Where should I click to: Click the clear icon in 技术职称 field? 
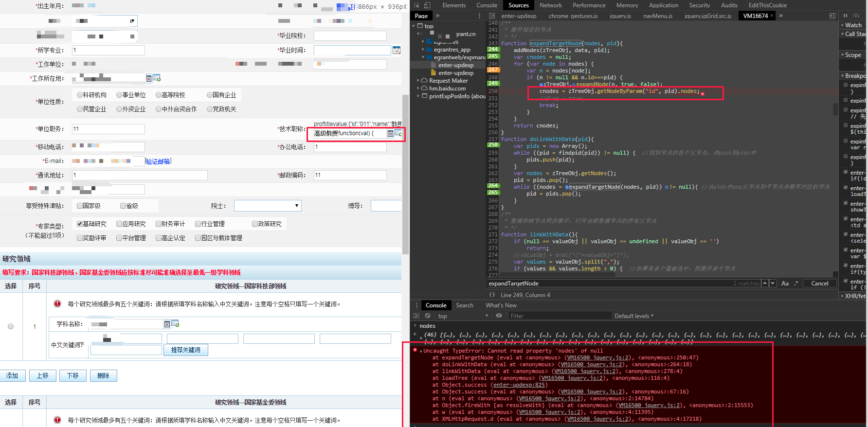tap(390, 133)
